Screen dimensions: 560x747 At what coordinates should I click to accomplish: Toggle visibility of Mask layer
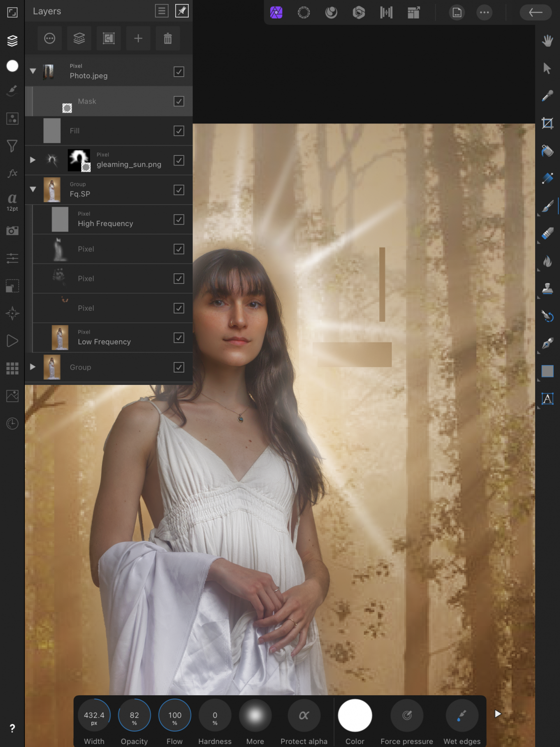tap(179, 101)
